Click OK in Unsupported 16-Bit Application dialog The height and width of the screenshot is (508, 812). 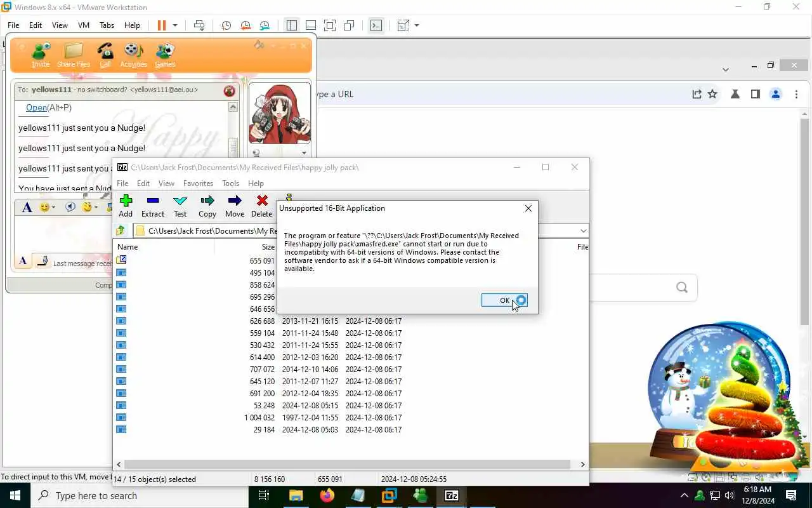504,300
